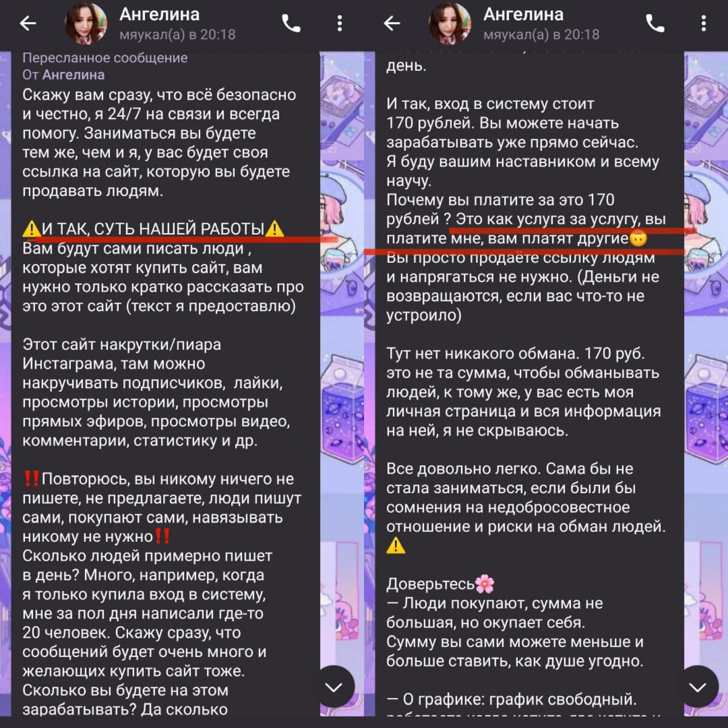Image resolution: width=728 pixels, height=728 pixels.
Task: Start a phone call in left chat header
Action: (291, 24)
